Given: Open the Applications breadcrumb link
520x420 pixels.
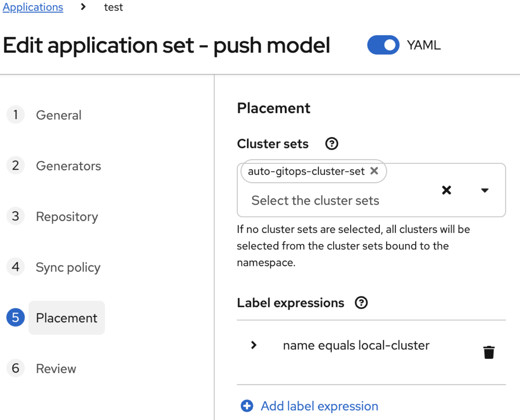Looking at the screenshot, I should pyautogui.click(x=33, y=7).
